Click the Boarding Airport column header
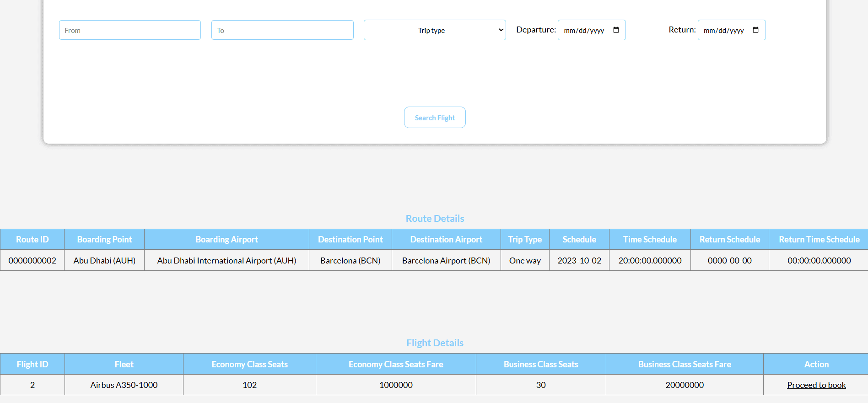Viewport: 868px width, 403px height. [x=226, y=239]
